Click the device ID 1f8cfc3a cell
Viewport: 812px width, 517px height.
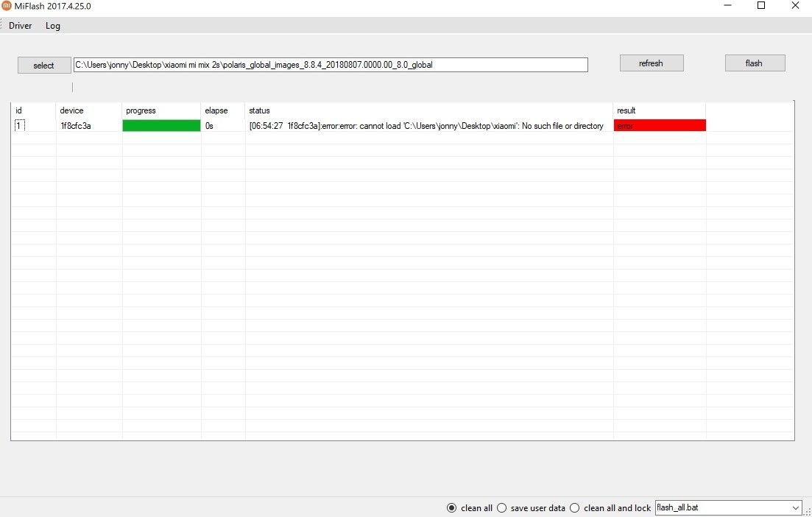[x=76, y=126]
